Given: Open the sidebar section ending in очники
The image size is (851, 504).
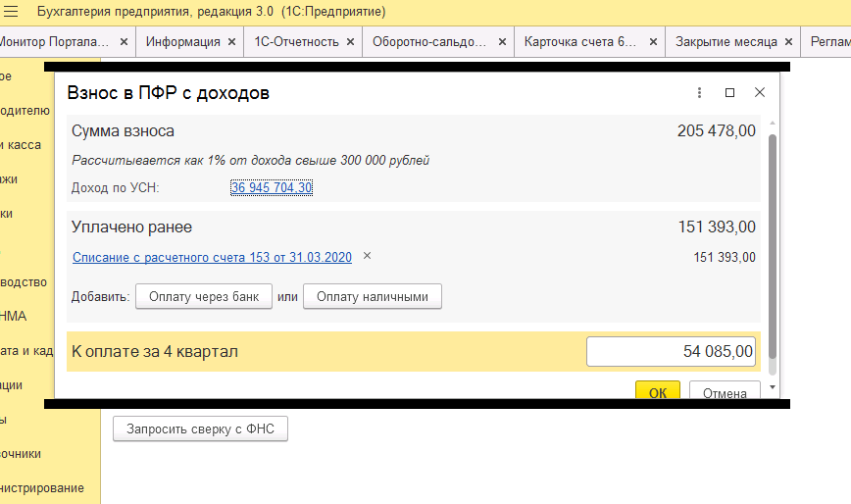Looking at the screenshot, I should click(21, 454).
